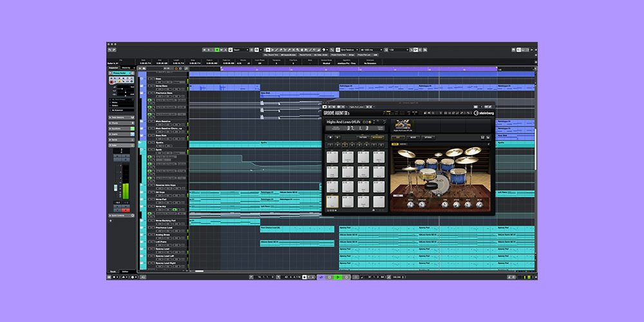The image size is (644, 322).
Task: Expand the Track Versions inspector section
Action: pos(122,117)
